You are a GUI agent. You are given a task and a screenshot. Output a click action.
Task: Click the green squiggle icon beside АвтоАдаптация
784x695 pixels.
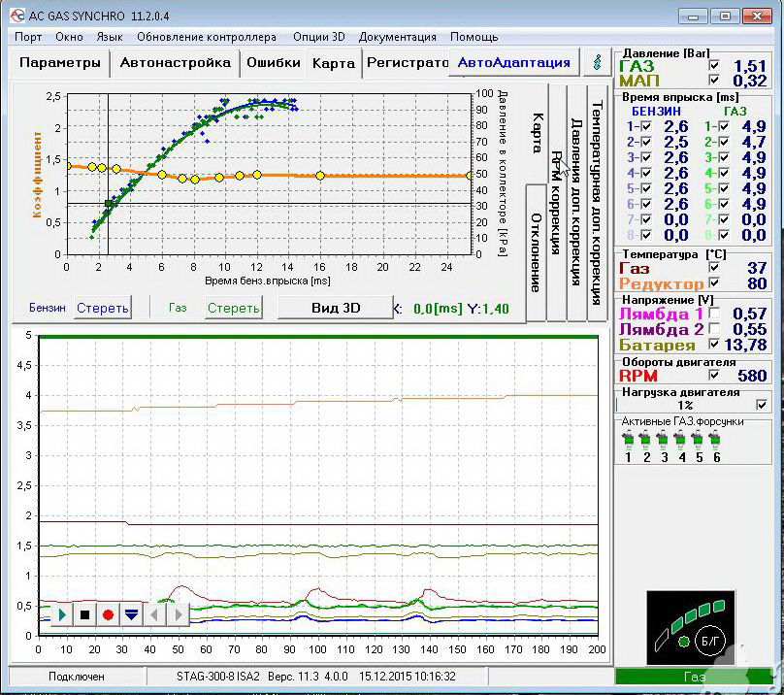pyautogui.click(x=597, y=62)
